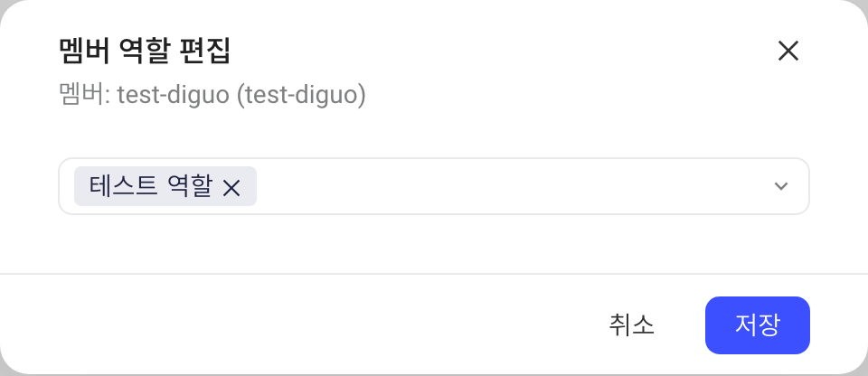Dismiss the dialog via top-right X icon
Viewport: 868px width, 376px height.
click(x=788, y=51)
